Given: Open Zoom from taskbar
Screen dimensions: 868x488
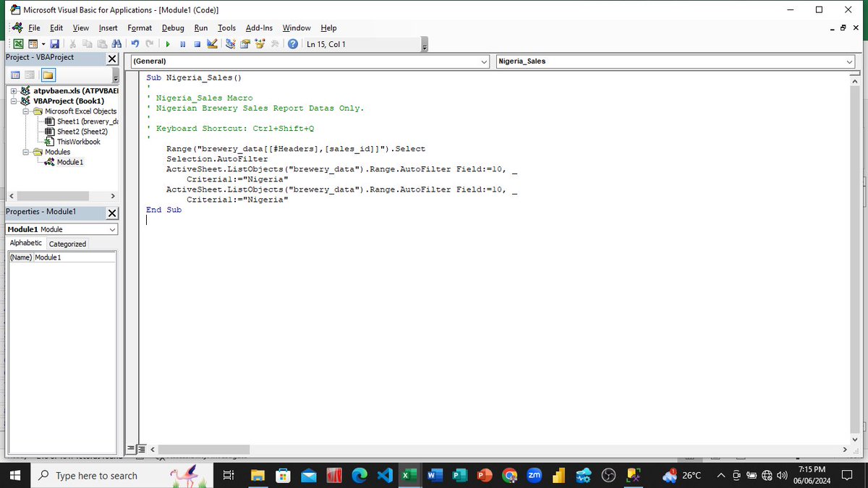Looking at the screenshot, I should coord(534,475).
